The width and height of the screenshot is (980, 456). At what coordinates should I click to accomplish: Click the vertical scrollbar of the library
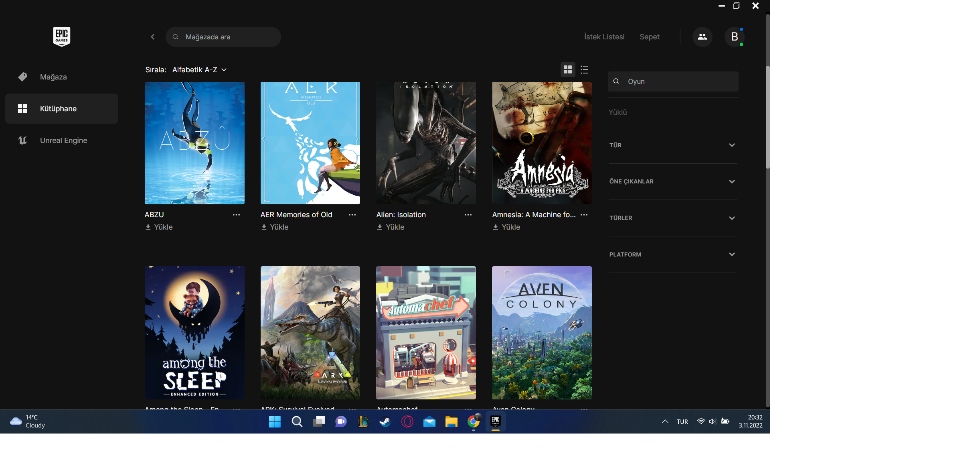[767, 116]
